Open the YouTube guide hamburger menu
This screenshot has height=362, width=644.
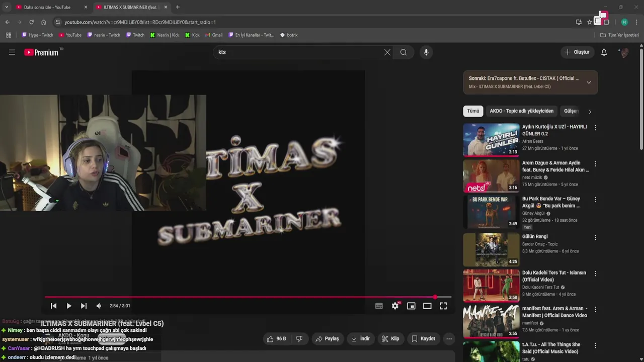point(12,52)
